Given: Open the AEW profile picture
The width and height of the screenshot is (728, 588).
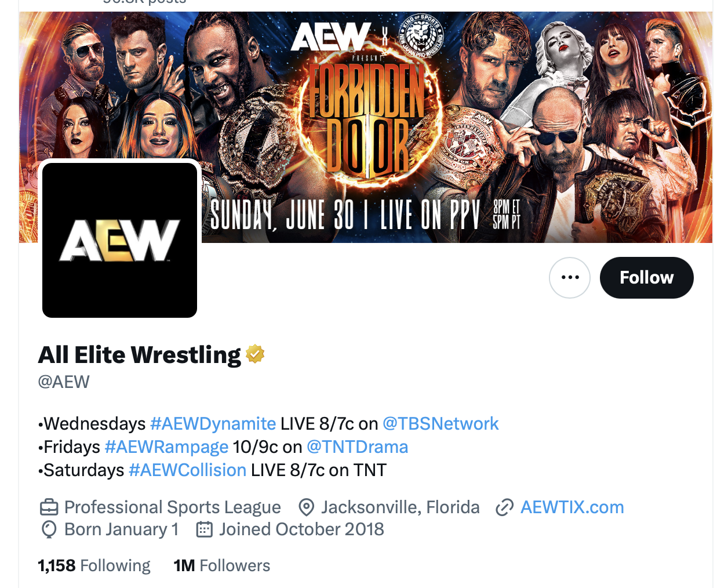Looking at the screenshot, I should click(119, 240).
